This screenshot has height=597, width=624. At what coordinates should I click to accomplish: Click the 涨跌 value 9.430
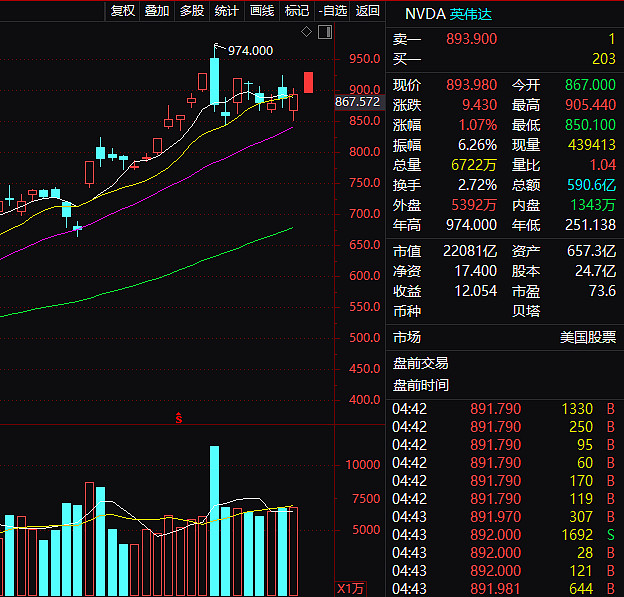pyautogui.click(x=480, y=105)
